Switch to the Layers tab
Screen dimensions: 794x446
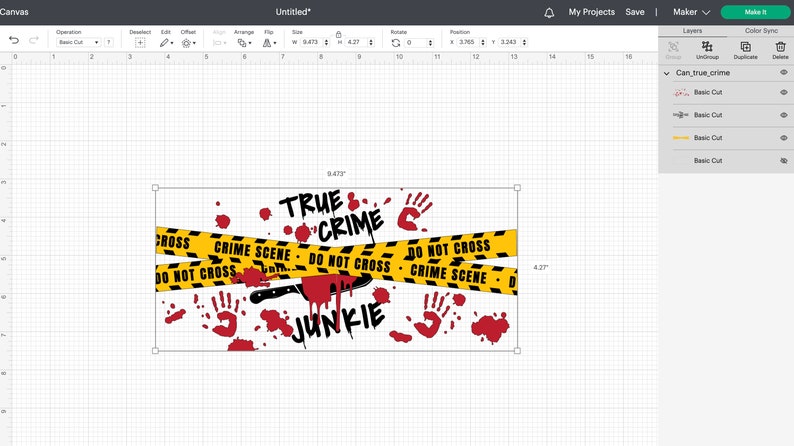click(692, 31)
